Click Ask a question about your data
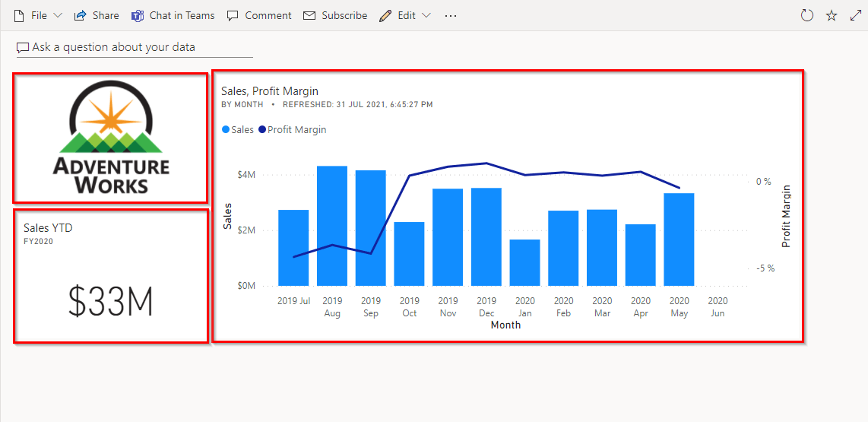The image size is (868, 422). point(114,47)
